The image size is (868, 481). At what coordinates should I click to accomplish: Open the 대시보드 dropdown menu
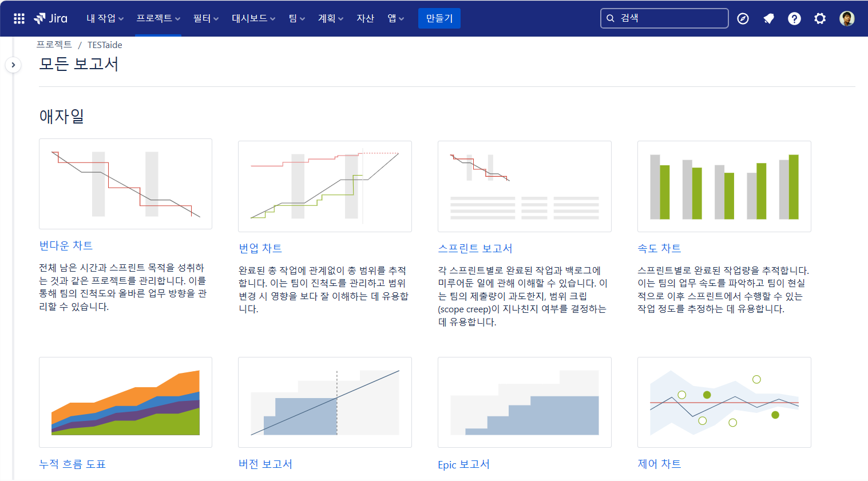click(253, 18)
